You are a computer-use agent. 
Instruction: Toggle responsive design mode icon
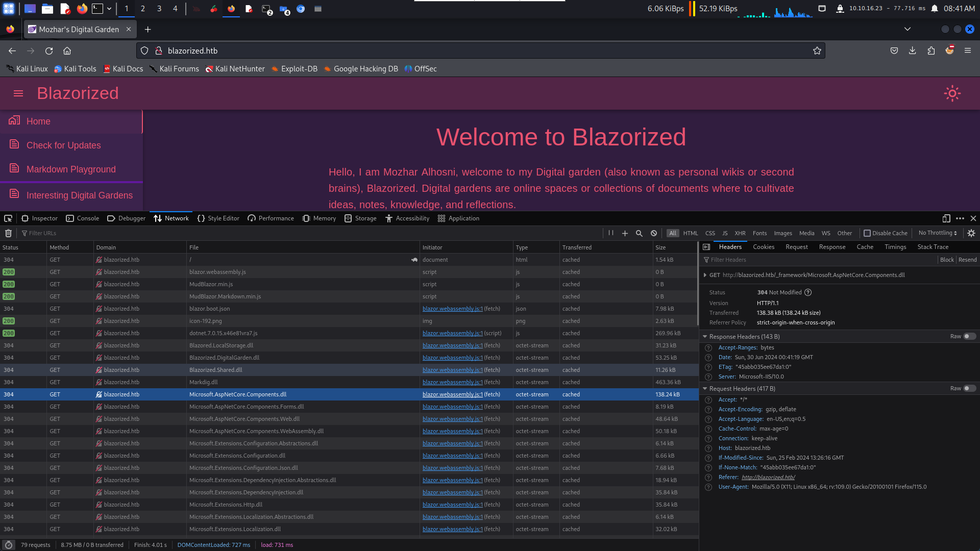[946, 218]
